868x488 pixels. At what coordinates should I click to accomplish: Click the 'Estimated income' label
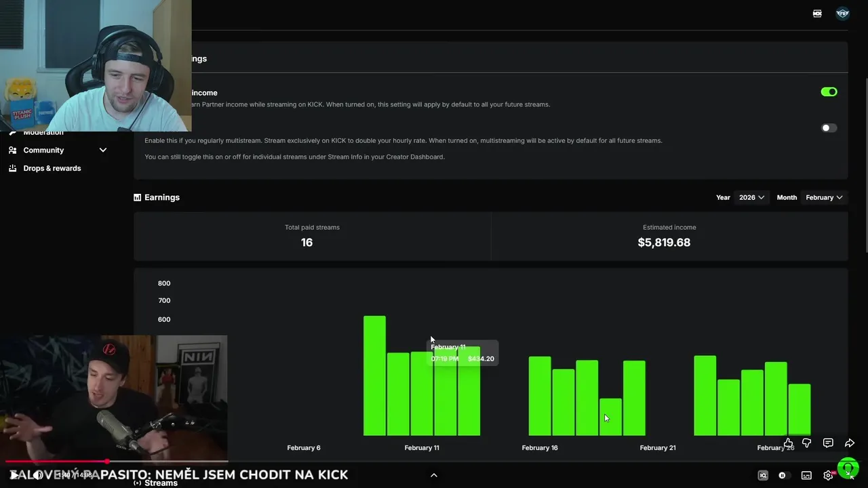pyautogui.click(x=669, y=227)
